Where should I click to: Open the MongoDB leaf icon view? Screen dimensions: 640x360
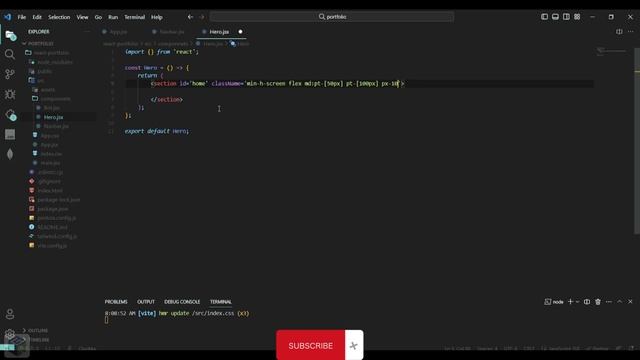(10, 154)
